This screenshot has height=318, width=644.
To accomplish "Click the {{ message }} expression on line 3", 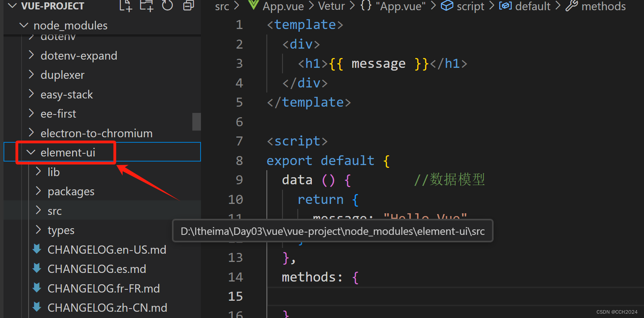I will [379, 64].
